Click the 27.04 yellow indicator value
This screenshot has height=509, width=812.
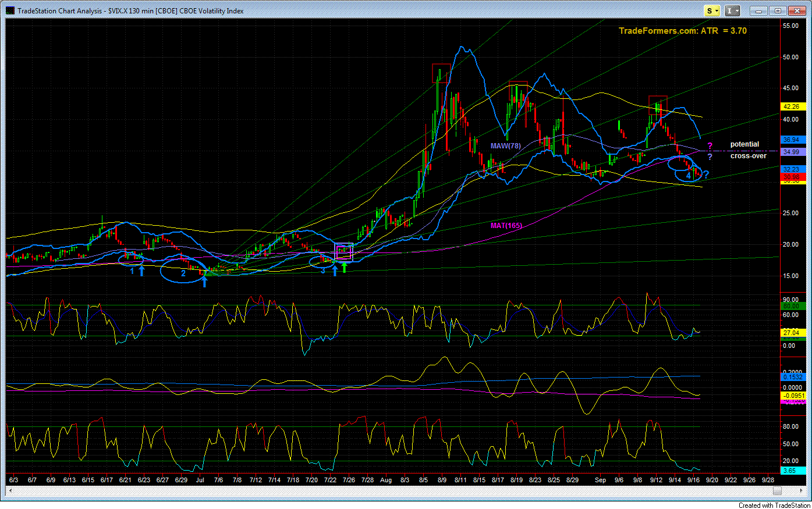pos(792,333)
